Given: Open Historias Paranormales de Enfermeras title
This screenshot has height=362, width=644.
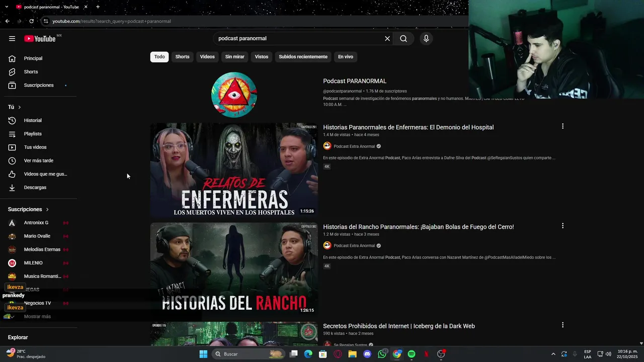Looking at the screenshot, I should click(x=408, y=127).
